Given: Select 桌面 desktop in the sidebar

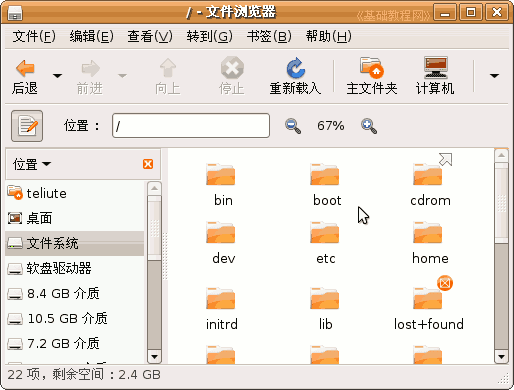Looking at the screenshot, I should 75,218.
